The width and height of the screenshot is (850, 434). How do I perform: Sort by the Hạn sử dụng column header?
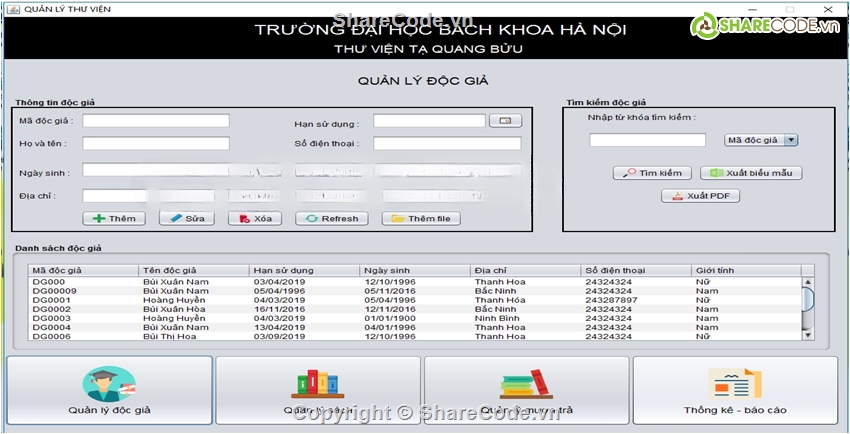pos(305,270)
